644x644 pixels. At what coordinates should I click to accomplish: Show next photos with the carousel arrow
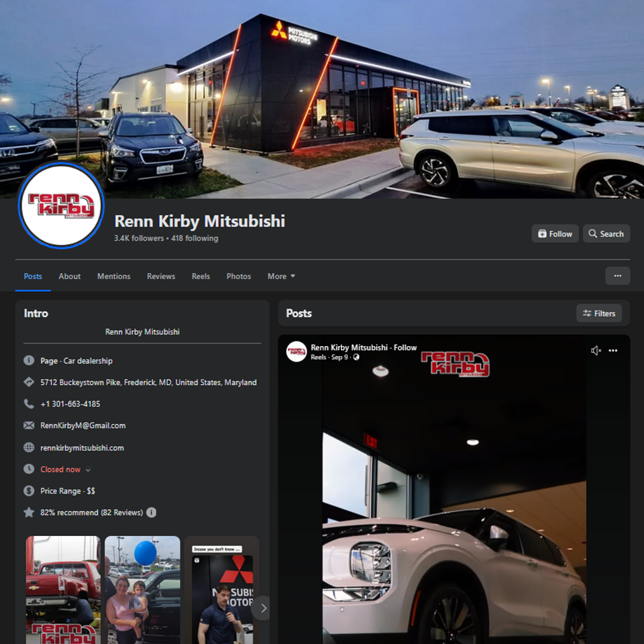(x=263, y=608)
